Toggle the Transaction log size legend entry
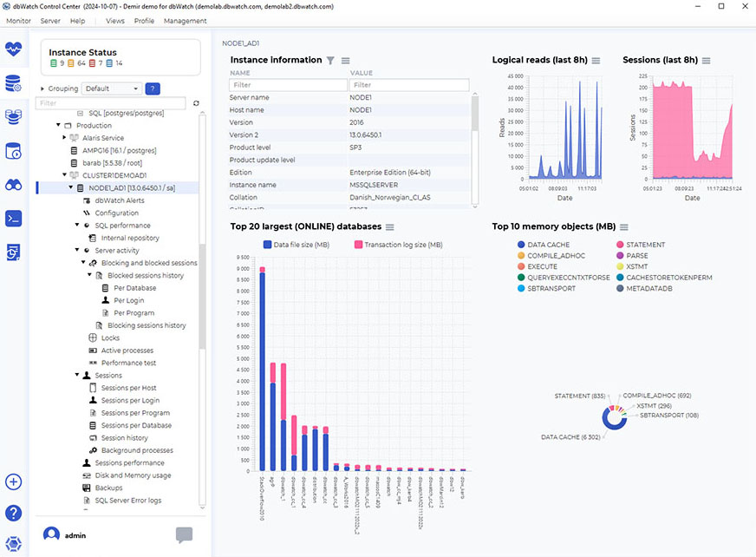756x557 pixels. 398,245
